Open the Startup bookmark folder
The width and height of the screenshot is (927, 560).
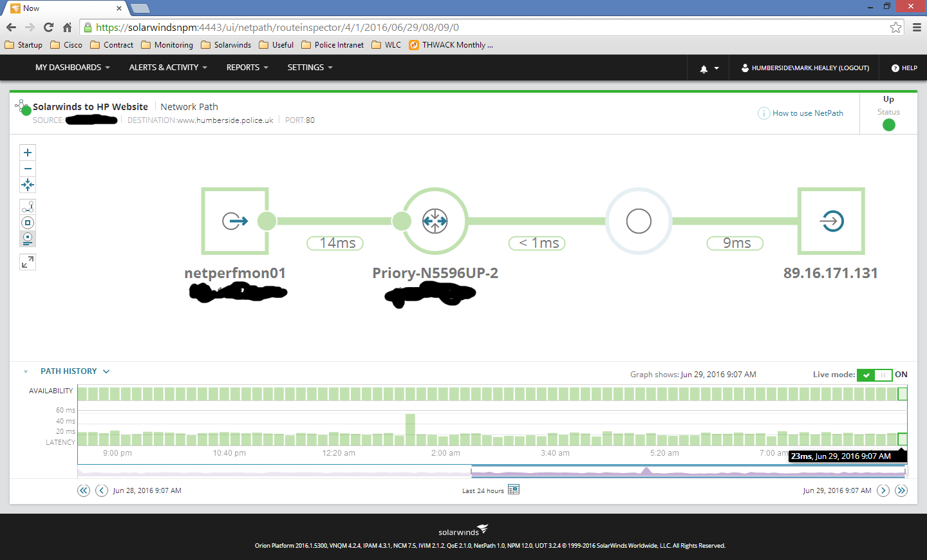click(x=23, y=45)
